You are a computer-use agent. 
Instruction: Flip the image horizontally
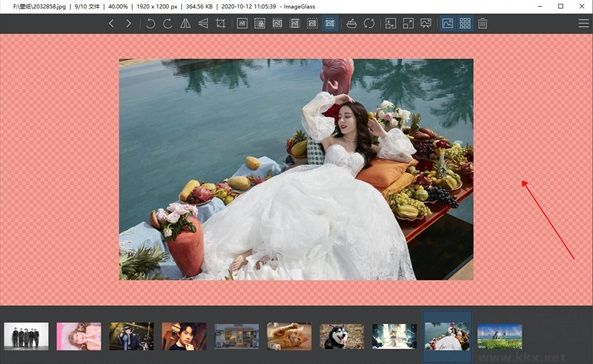(x=185, y=23)
